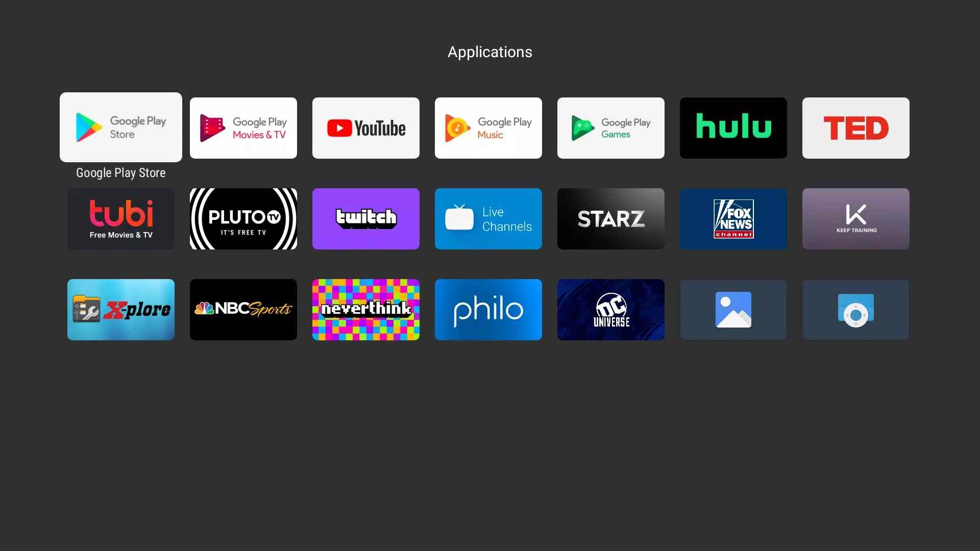Launch STARZ streaming app
This screenshot has width=980, height=551.
click(x=610, y=218)
